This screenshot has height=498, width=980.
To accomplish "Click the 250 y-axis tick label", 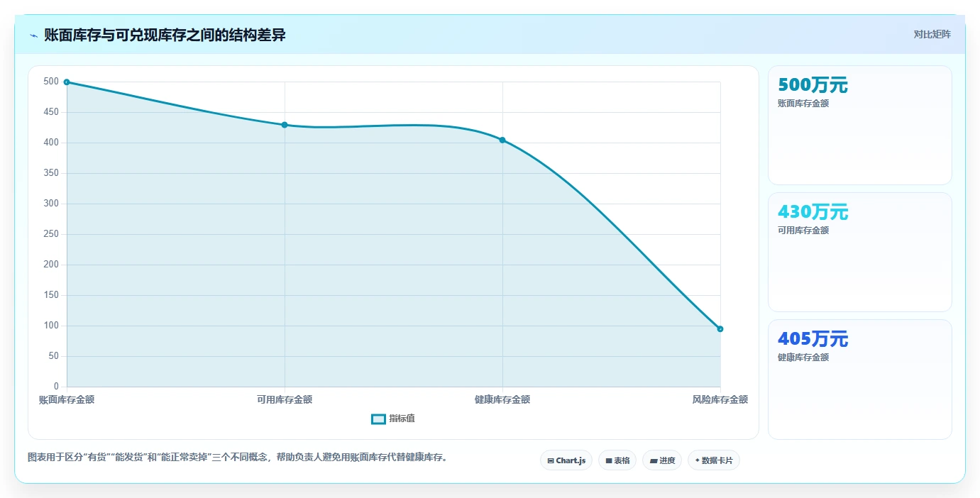I will (51, 234).
